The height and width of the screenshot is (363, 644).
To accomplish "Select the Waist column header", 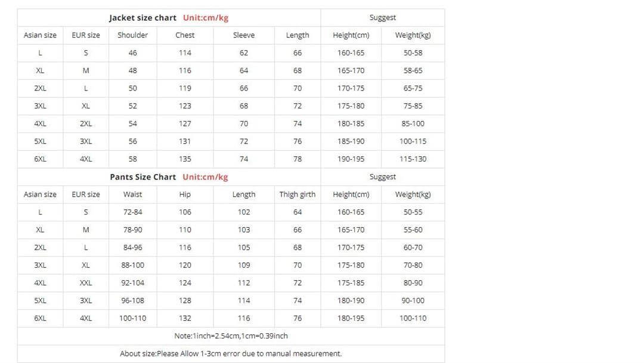I will (132, 195).
